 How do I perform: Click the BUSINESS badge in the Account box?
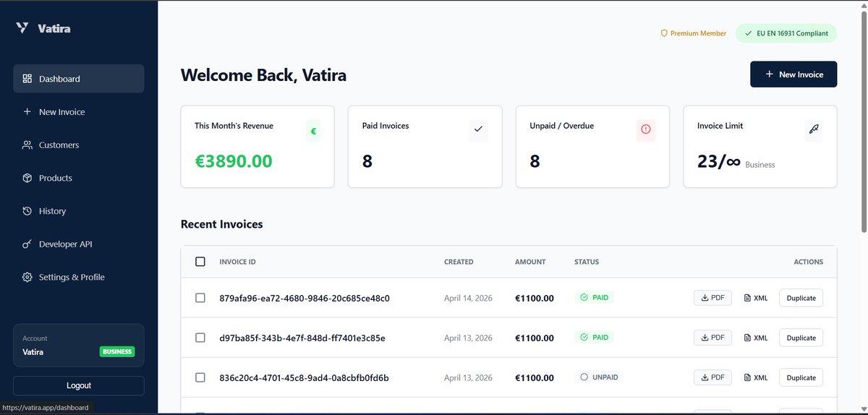click(117, 352)
